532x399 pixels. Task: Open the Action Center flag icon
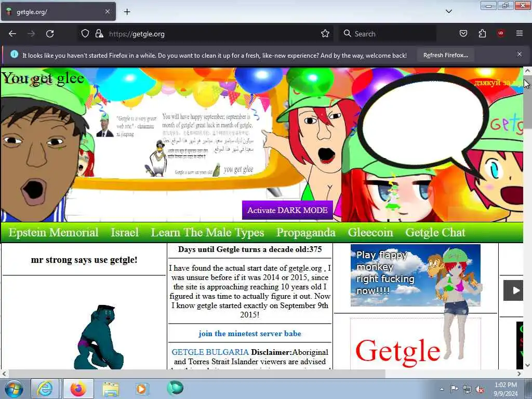point(454,389)
